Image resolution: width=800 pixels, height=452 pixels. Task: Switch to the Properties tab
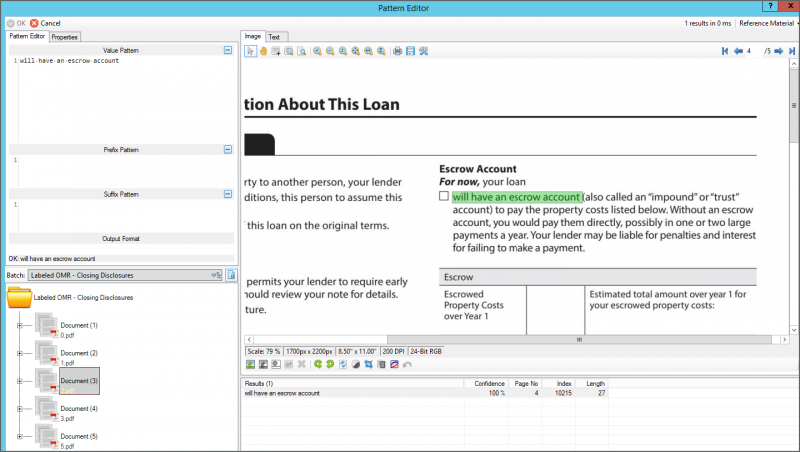64,37
